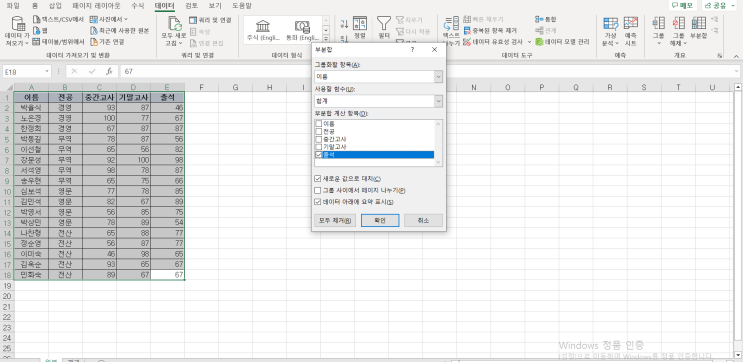Select cell containing name 박을식

pos(31,108)
